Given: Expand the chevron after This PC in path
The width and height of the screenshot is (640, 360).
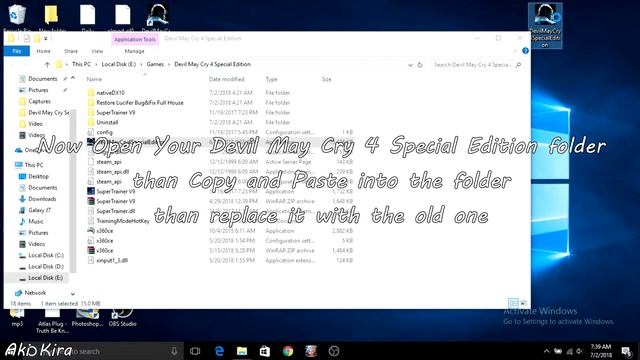Looking at the screenshot, I should click(x=96, y=64).
